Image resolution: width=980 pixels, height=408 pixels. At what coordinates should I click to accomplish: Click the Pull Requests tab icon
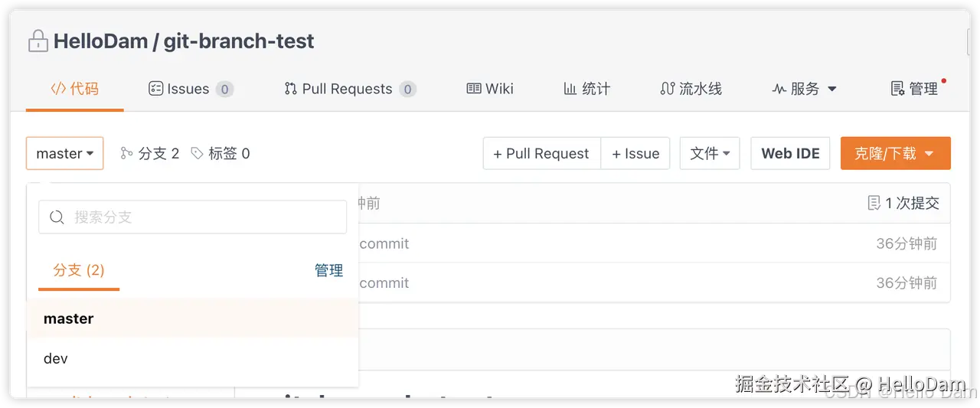pos(290,89)
